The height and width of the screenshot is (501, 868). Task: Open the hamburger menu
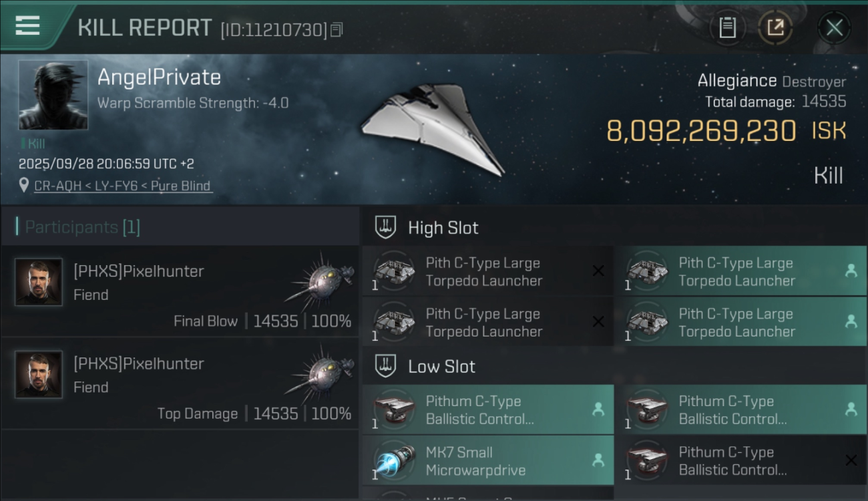(x=27, y=26)
